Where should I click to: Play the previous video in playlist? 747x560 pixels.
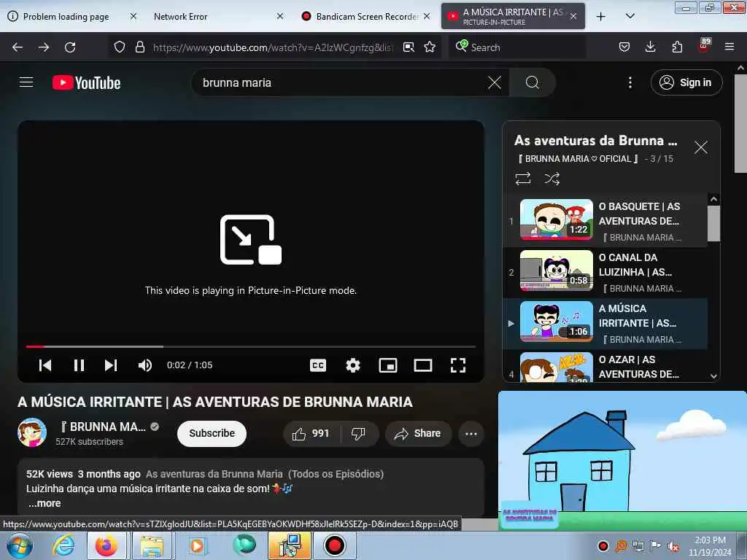pos(45,365)
